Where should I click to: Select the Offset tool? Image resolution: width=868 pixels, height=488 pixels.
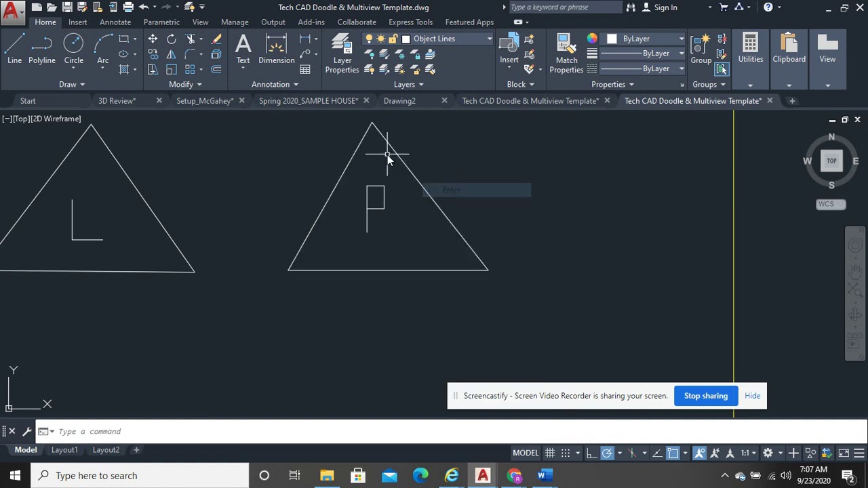coord(216,69)
